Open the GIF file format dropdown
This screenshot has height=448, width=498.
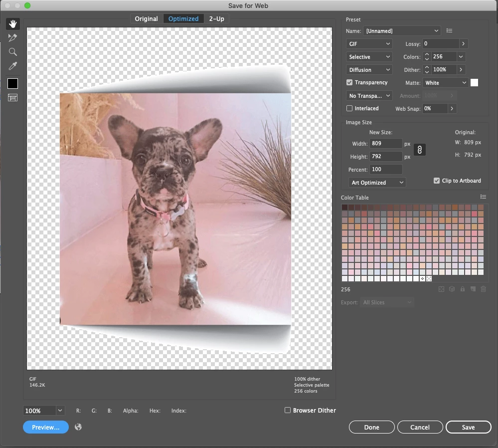click(x=369, y=44)
